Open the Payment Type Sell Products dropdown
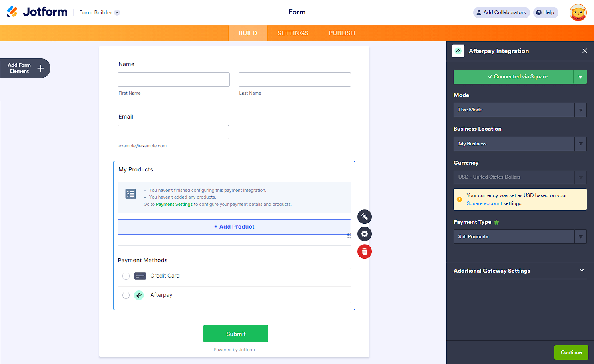Image resolution: width=594 pixels, height=364 pixels. (x=520, y=237)
